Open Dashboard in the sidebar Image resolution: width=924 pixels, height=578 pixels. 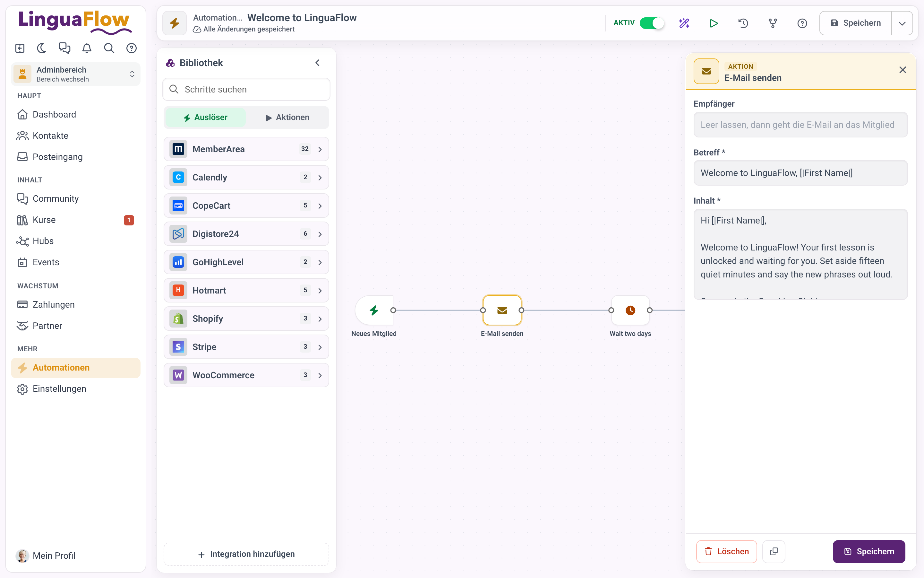point(76,114)
